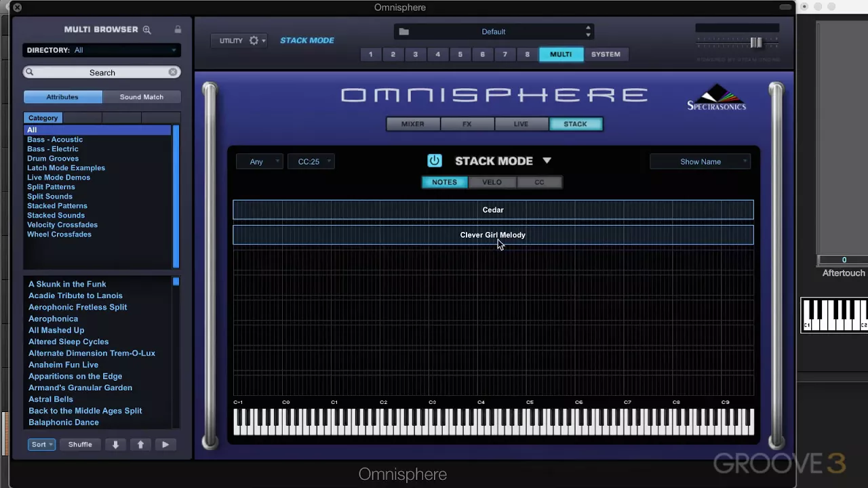This screenshot has height=488, width=868.
Task: Open the Directory All dropdown
Action: (x=102, y=50)
